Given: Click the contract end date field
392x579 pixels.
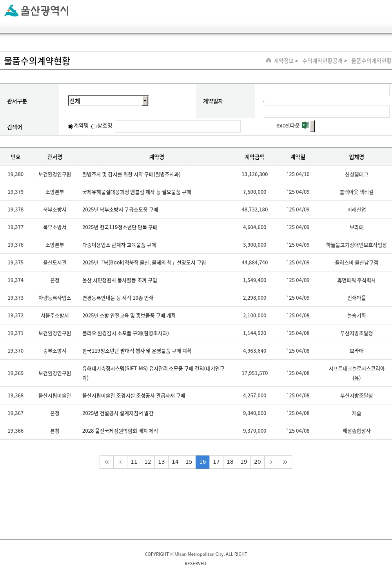Looking at the screenshot, I should coord(327,111).
